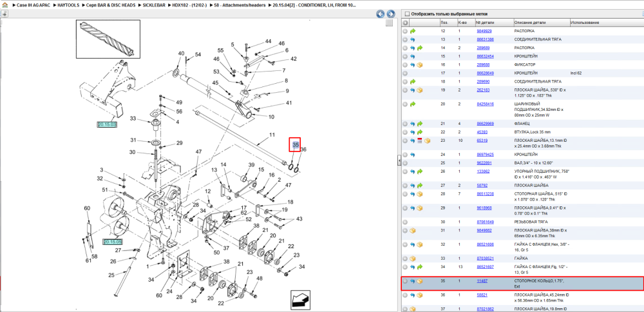Toggle selection circle for row 35
The width and height of the screenshot is (644, 312).
click(405, 282)
